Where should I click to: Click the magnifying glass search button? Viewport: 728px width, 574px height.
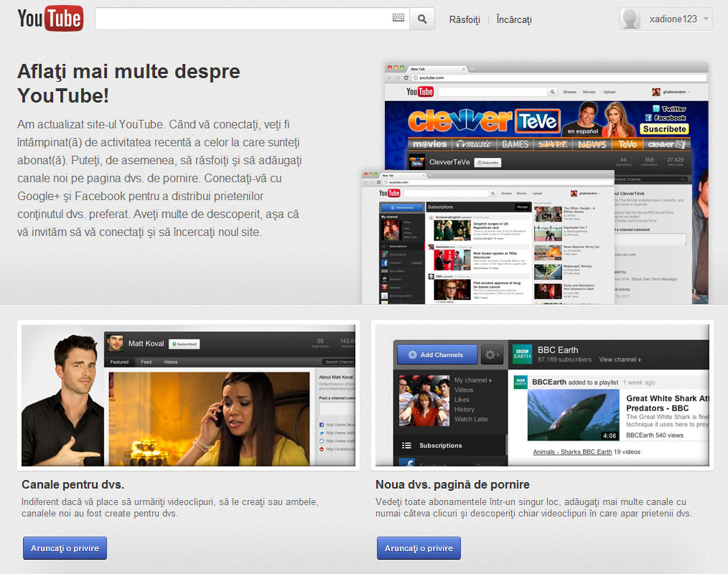coord(422,19)
